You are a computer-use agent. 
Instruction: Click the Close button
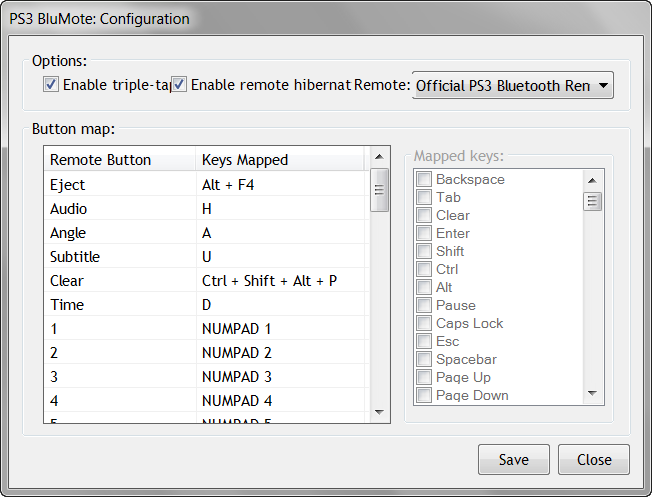pos(594,460)
